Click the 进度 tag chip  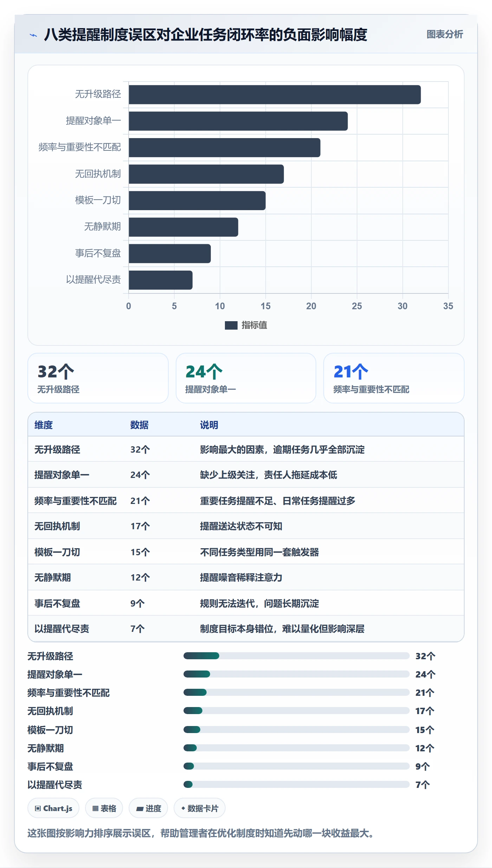[x=148, y=808]
